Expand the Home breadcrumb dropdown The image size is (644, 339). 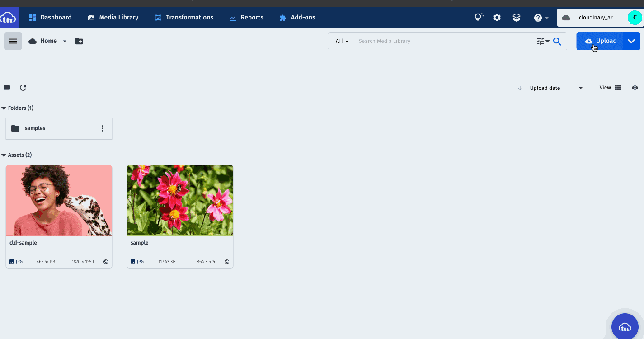[x=65, y=41]
